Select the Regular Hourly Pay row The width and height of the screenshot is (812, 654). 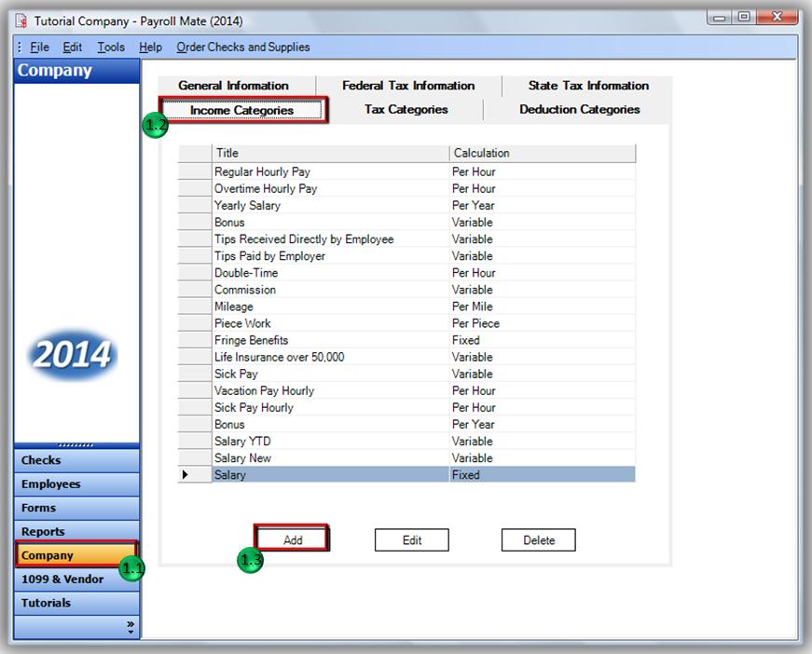click(x=406, y=171)
